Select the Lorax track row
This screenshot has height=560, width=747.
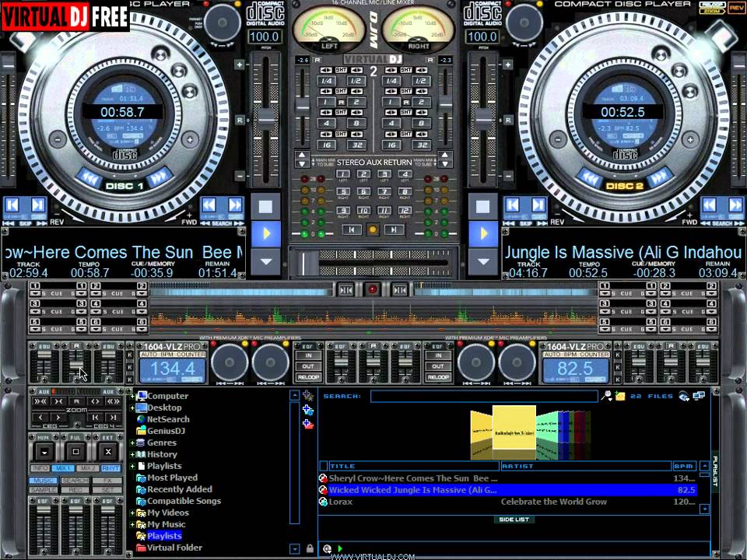coord(507,502)
